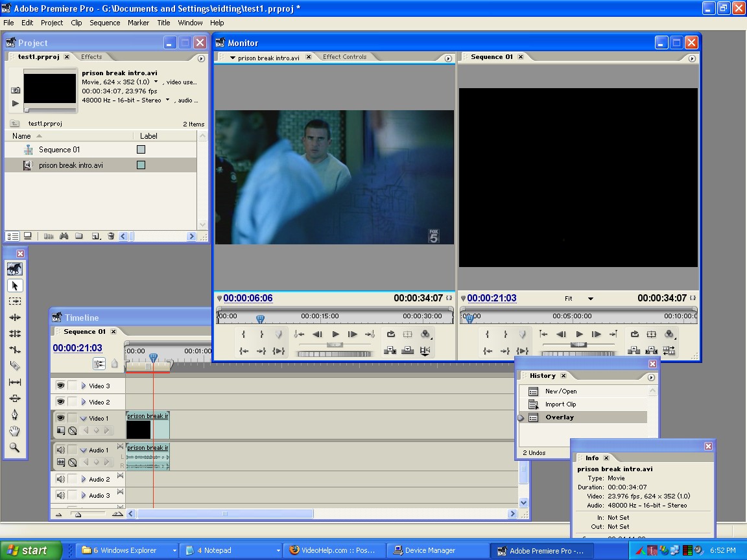Lock the Video 3 track

72,385
